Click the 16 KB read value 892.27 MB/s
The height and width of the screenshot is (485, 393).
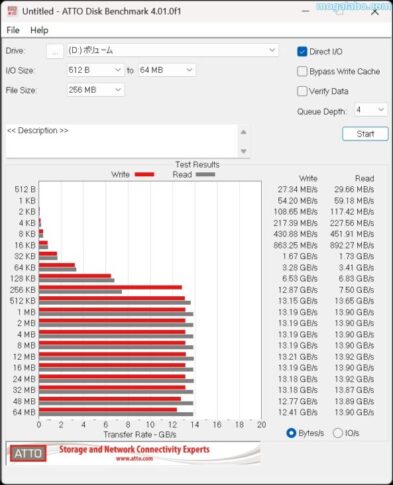point(352,245)
